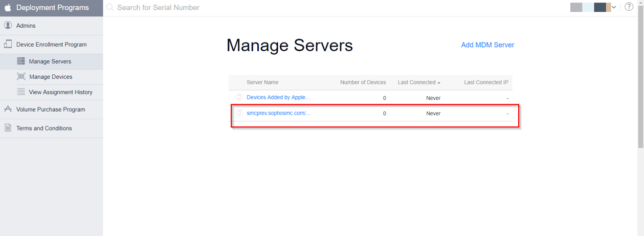Click the Volume Purchase Program app icon
644x236 pixels.
[8, 110]
